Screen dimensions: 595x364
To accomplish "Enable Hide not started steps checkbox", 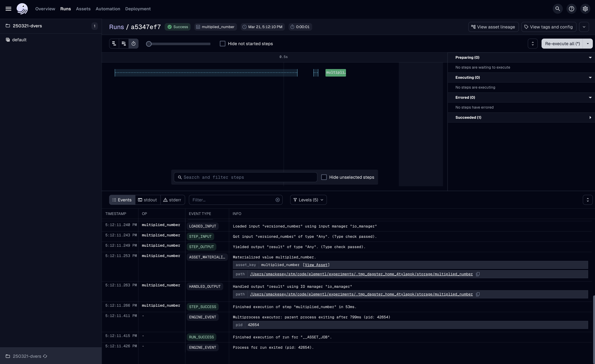I will pos(222,44).
